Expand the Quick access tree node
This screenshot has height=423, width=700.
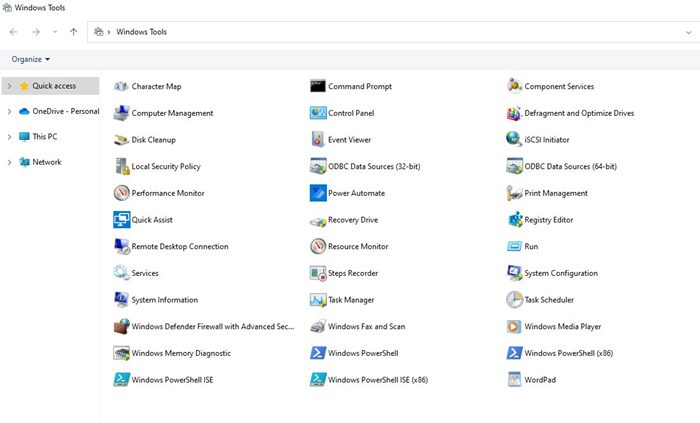tap(10, 86)
